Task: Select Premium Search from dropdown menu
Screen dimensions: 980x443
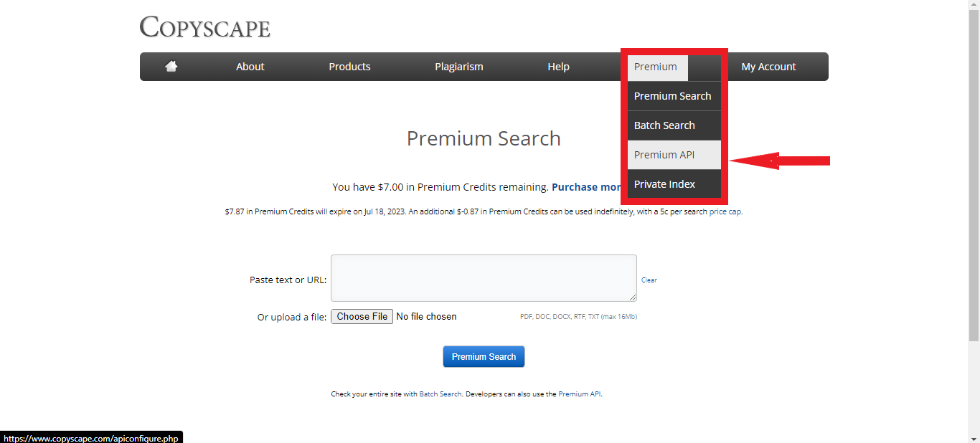Action: (x=674, y=96)
